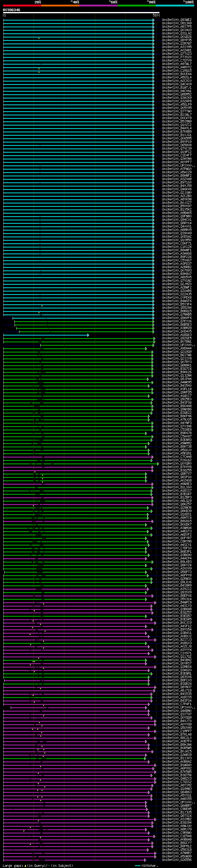Click the green ~80% identity legend bar
The image size is (197, 868).
[x=137, y=6]
